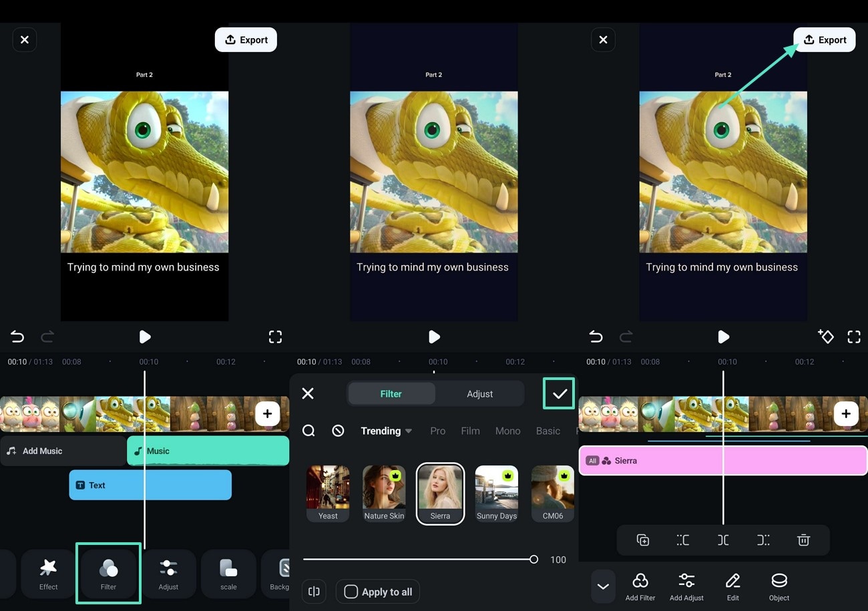Viewport: 868px width, 611px height.
Task: Select the green Music clip on the timeline
Action: tap(208, 451)
